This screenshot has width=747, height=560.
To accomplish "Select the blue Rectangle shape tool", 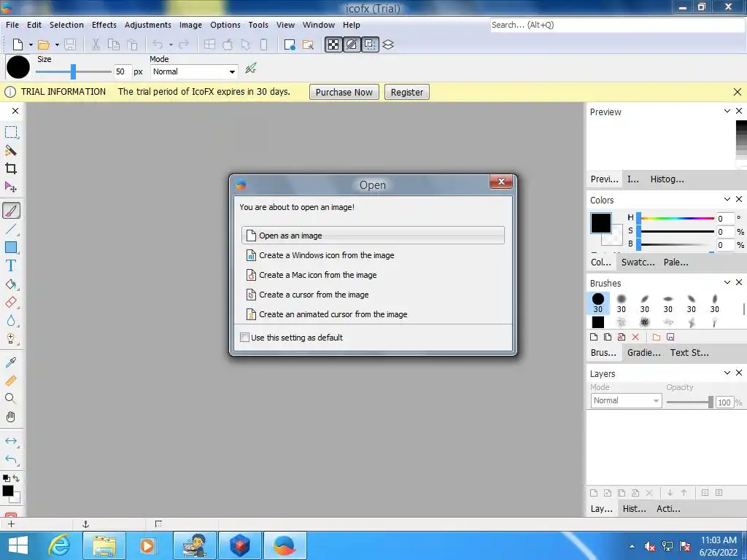I will 11,247.
